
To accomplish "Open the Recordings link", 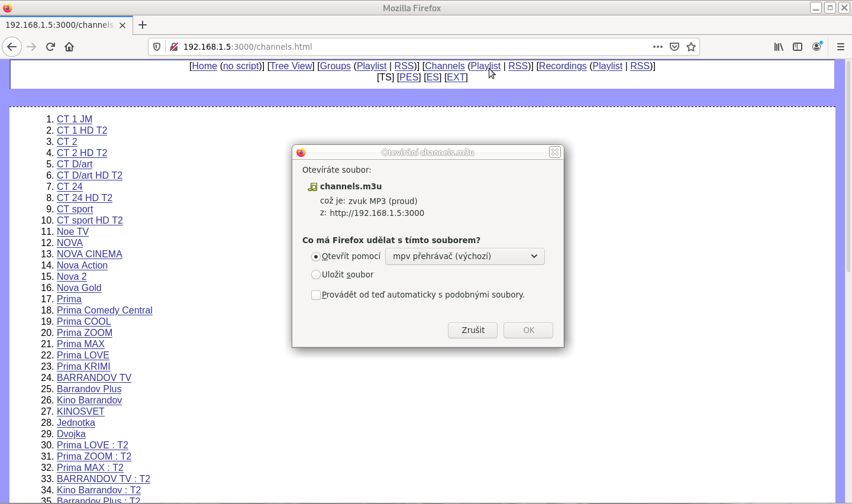I will 563,66.
